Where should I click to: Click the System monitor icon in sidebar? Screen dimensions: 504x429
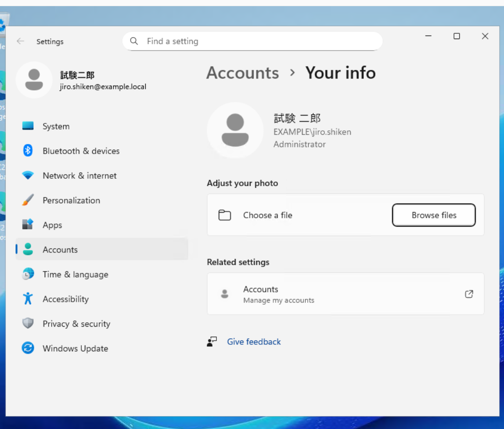click(28, 126)
